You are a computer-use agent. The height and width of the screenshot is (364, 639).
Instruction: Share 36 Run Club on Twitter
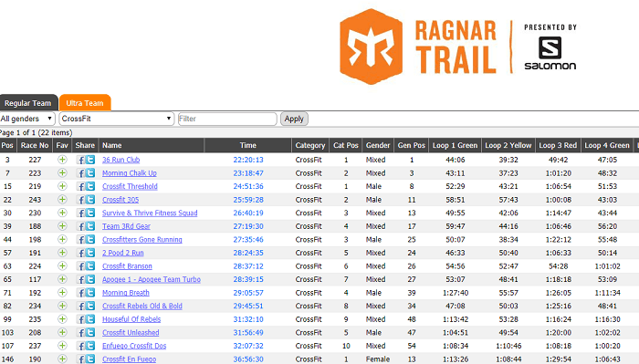[x=90, y=160]
